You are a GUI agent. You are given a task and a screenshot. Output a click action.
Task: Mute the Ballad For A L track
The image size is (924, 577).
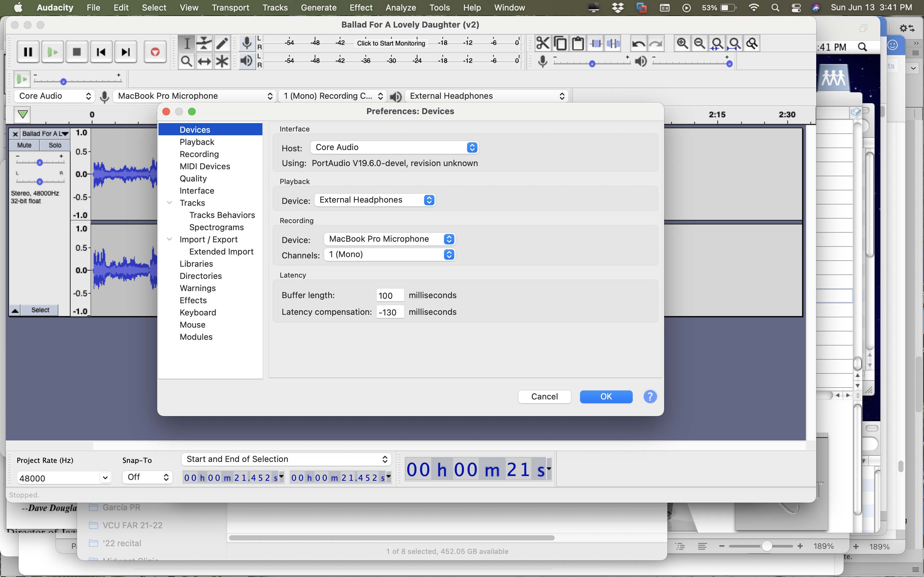coord(24,145)
